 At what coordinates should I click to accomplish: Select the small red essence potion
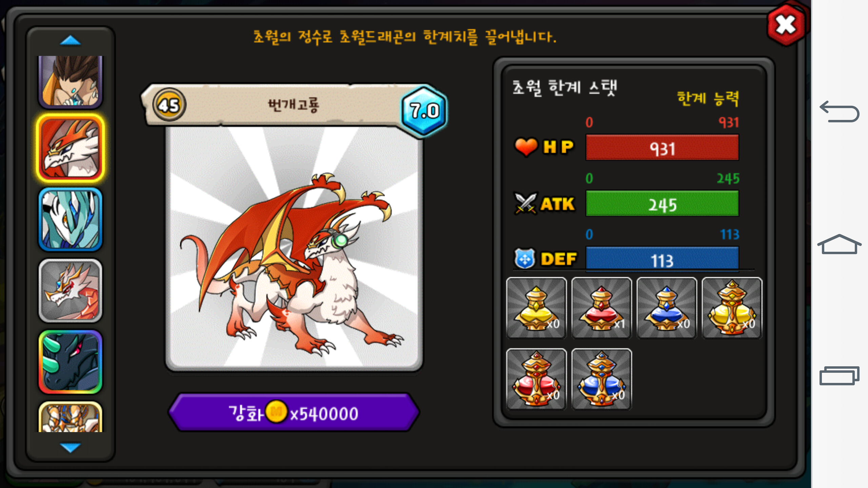tap(601, 308)
